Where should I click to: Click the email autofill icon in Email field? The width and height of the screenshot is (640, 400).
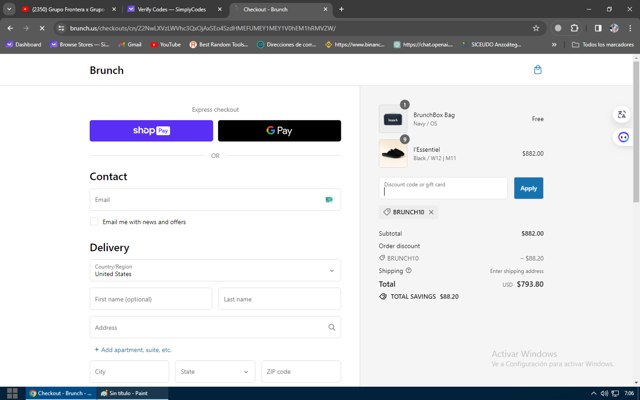(x=329, y=200)
